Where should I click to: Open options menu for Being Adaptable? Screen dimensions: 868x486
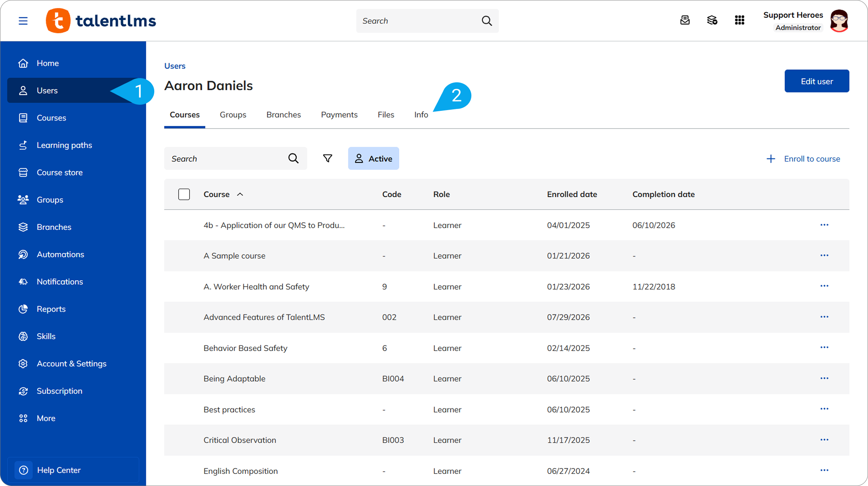(x=824, y=379)
